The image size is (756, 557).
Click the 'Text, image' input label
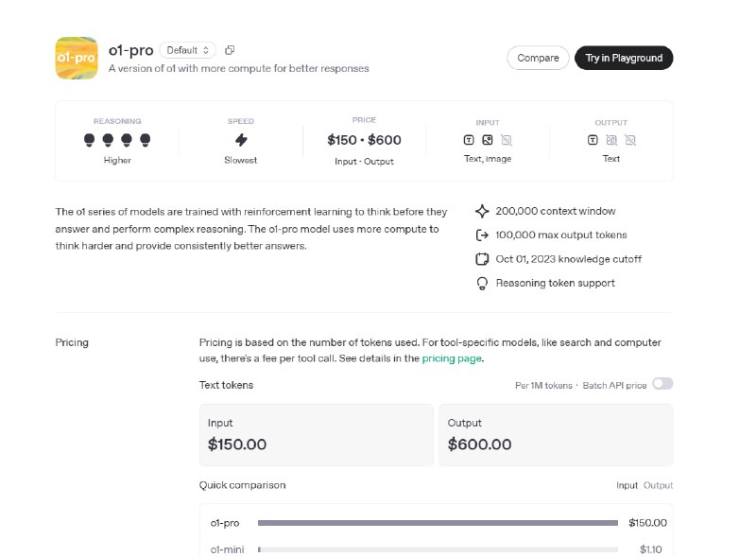[x=488, y=159]
